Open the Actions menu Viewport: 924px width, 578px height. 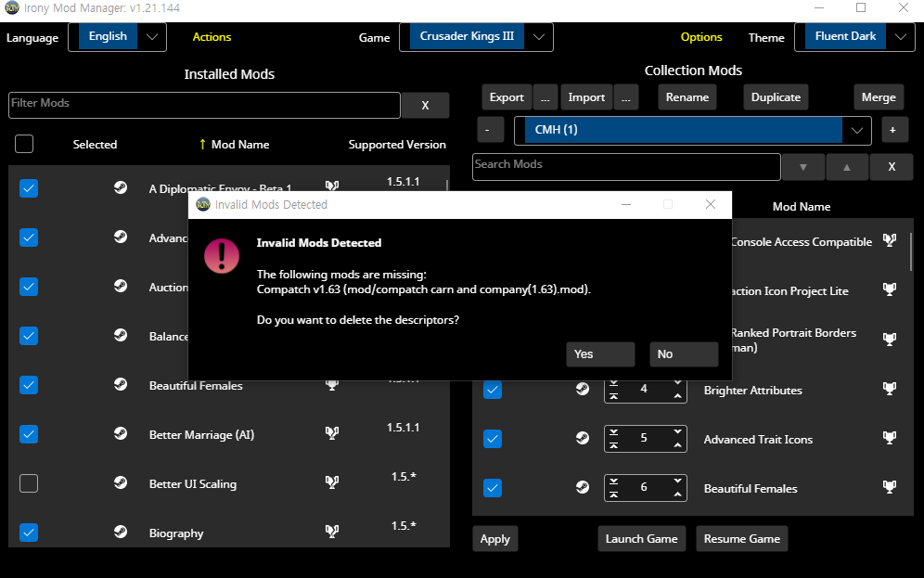pos(212,37)
